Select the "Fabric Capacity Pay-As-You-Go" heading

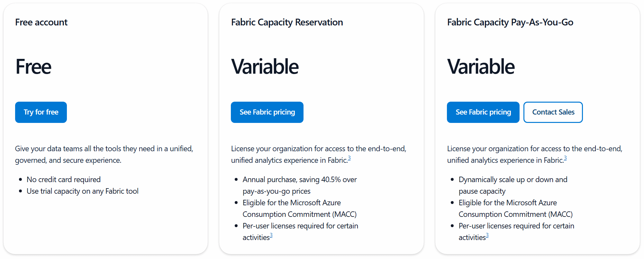(x=510, y=22)
